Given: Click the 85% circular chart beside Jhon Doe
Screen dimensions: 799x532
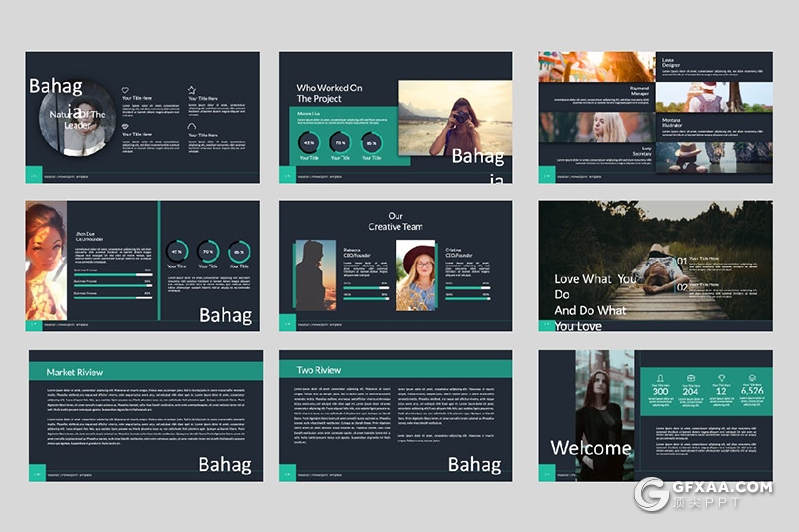Looking at the screenshot, I should point(239,252).
